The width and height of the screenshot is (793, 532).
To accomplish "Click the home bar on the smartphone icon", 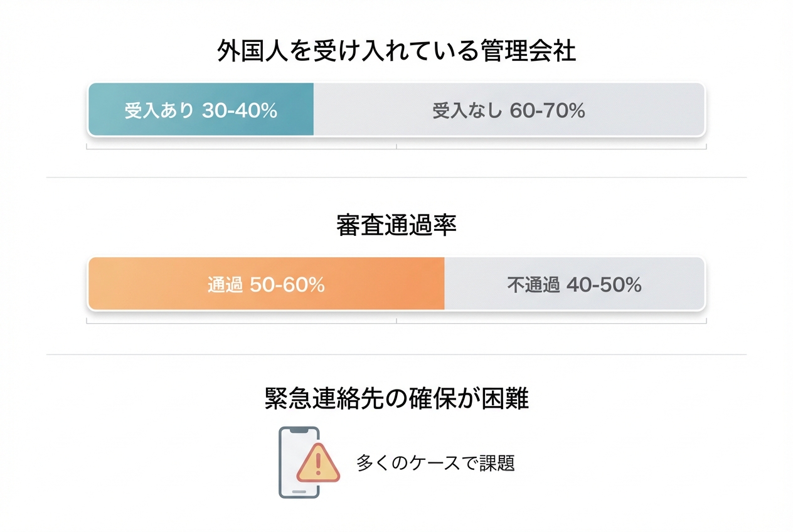I will tap(299, 491).
